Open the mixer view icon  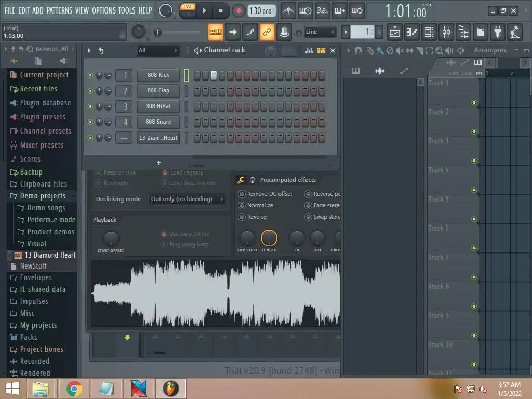click(446, 32)
